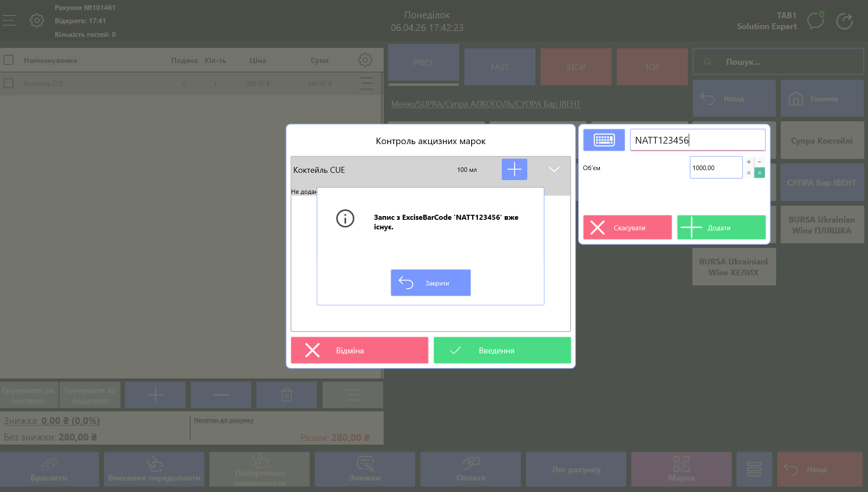This screenshot has width=868, height=492.
Task: Close the excise barcode error message
Action: click(430, 283)
